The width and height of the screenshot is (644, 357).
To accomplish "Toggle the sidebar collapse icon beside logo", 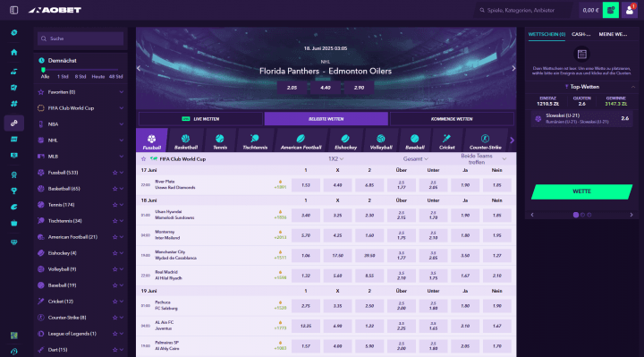I will point(14,10).
